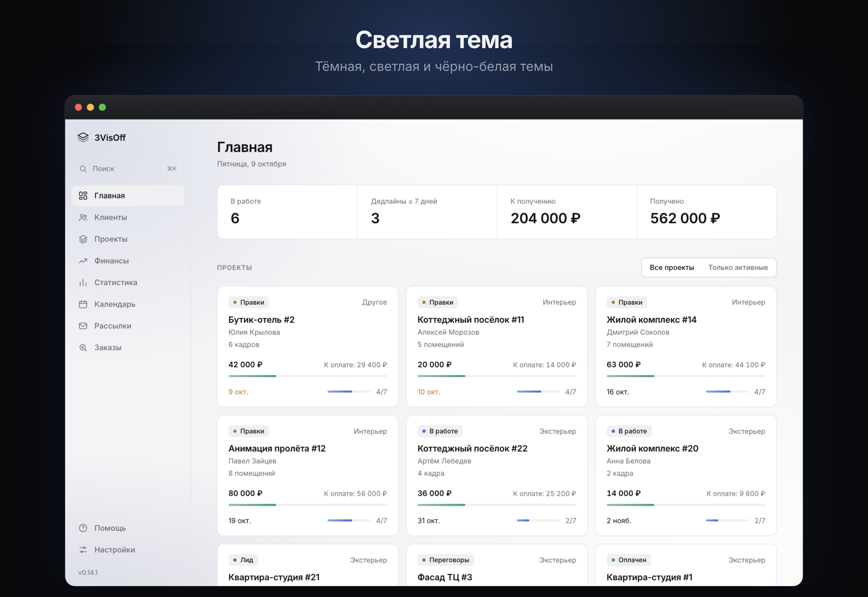Open the Анимация пролёта #12 project
Viewport: 868px width, 597px height.
[x=308, y=475]
